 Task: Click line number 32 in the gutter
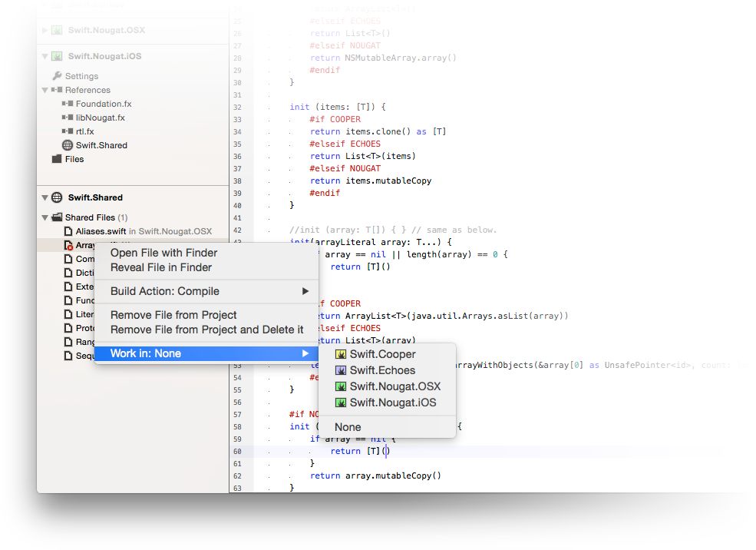pos(237,107)
